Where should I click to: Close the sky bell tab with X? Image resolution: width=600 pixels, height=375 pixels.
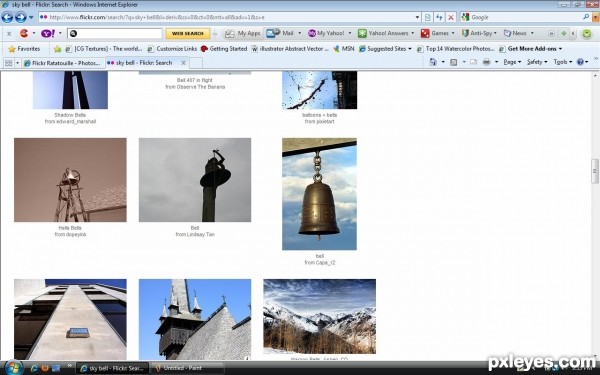click(183, 63)
